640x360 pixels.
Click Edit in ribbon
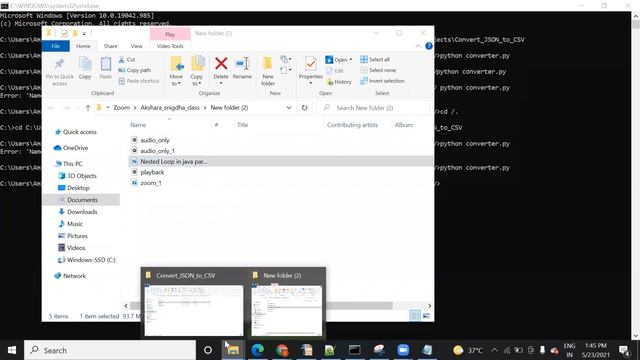click(x=335, y=71)
